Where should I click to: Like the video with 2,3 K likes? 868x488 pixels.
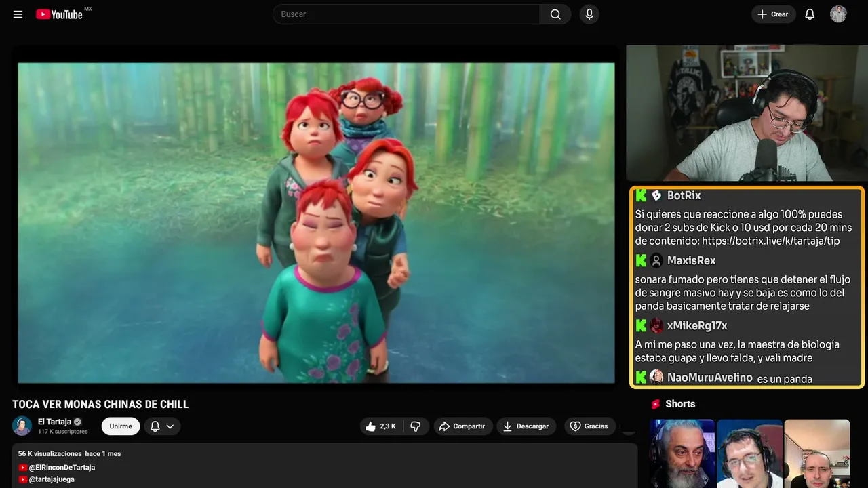(x=380, y=426)
